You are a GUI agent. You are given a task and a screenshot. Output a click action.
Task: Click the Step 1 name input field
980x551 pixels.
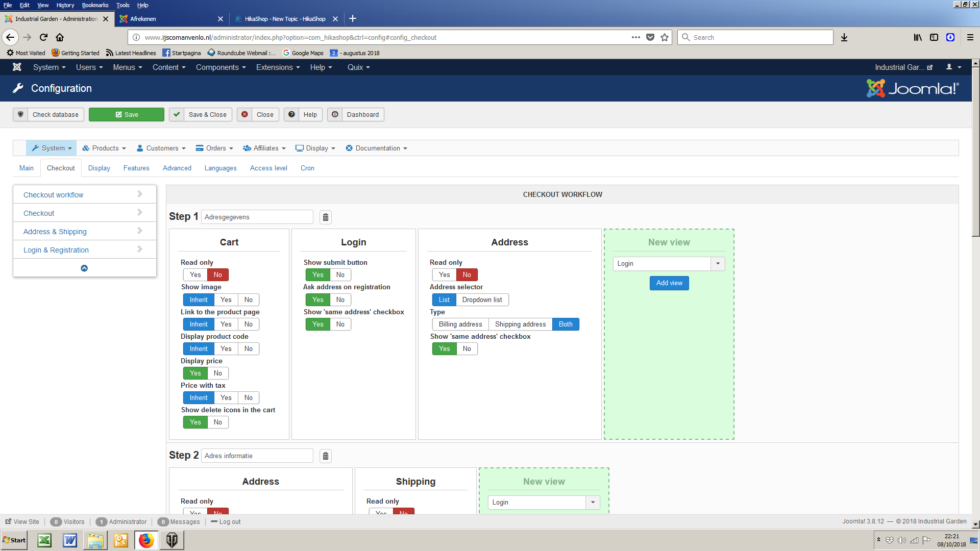tap(257, 217)
